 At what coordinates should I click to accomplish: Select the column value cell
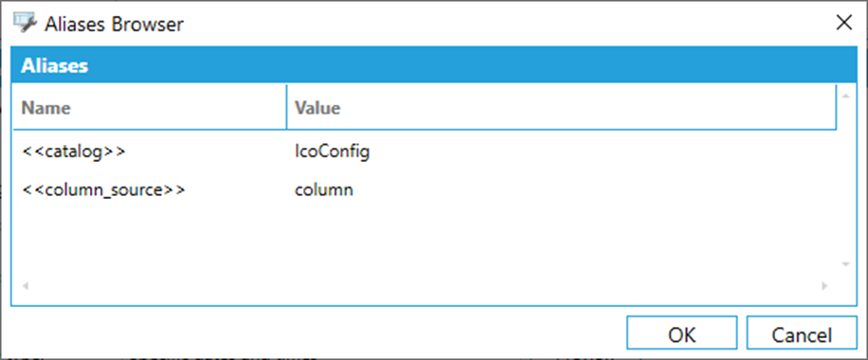tap(324, 190)
